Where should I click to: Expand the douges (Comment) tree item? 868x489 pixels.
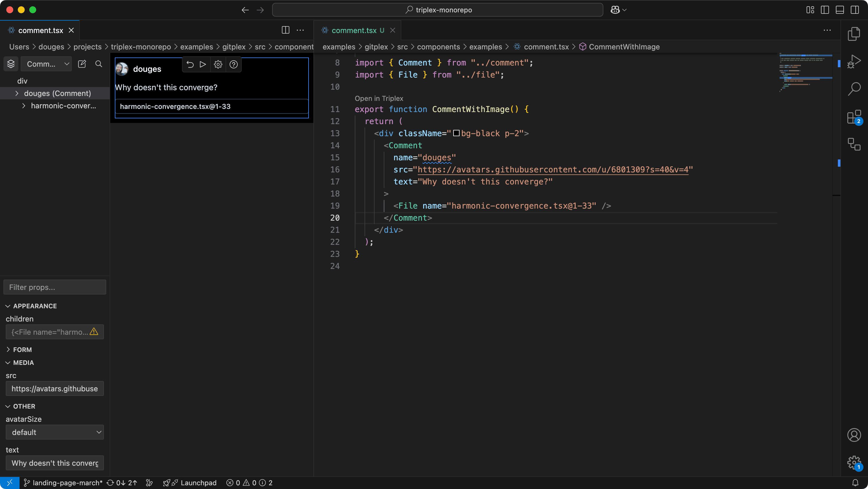pos(17,93)
